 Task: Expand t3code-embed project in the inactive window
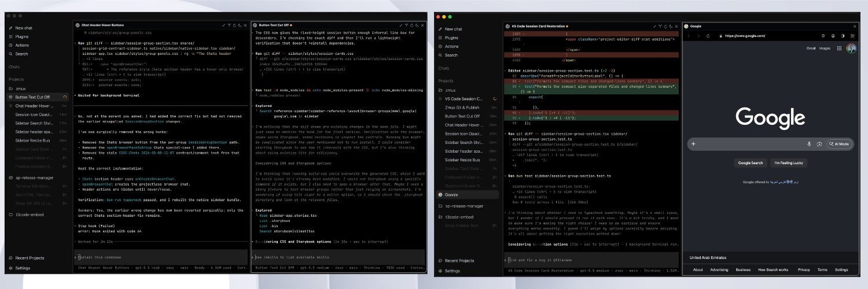pyautogui.click(x=30, y=214)
